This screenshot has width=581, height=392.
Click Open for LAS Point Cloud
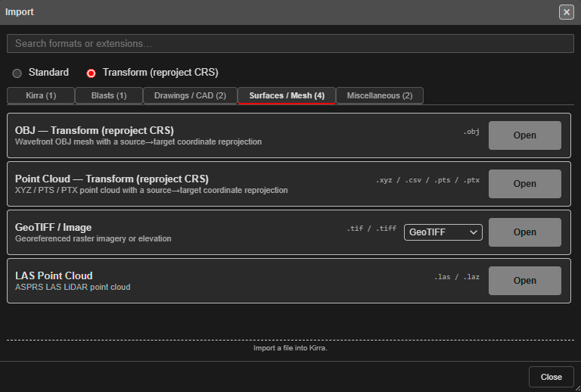[x=525, y=281]
